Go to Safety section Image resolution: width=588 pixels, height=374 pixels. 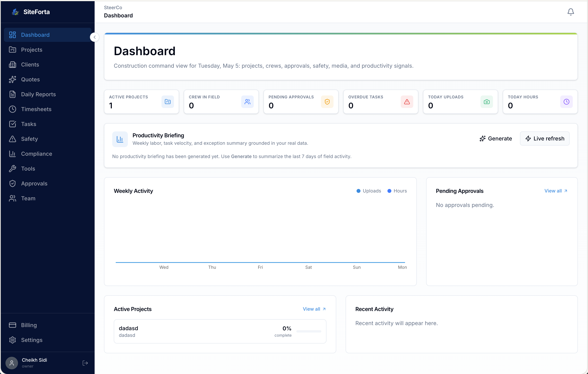(48, 139)
